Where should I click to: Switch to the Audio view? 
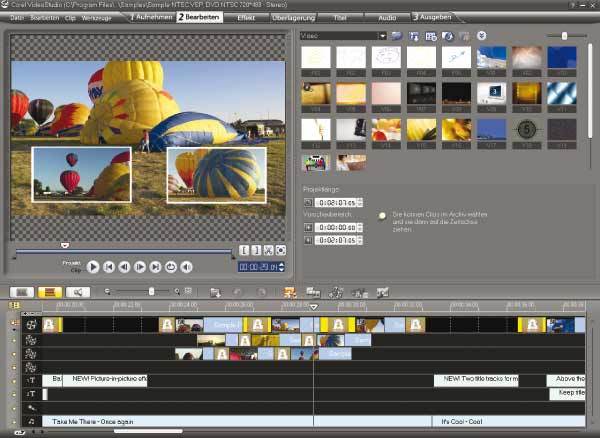tap(76, 292)
